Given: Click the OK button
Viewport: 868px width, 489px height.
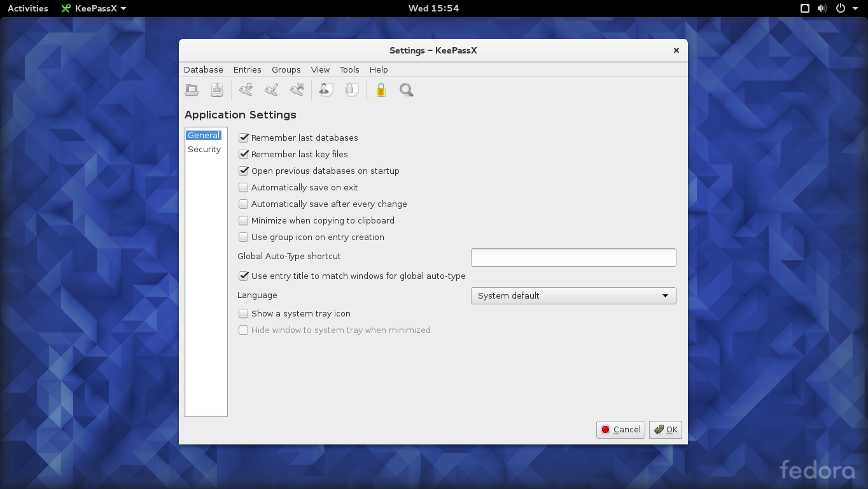Looking at the screenshot, I should click(666, 430).
